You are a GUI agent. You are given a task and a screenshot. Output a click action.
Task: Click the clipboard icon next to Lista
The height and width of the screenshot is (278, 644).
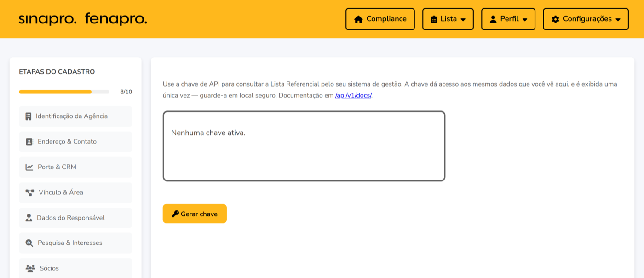(x=434, y=19)
